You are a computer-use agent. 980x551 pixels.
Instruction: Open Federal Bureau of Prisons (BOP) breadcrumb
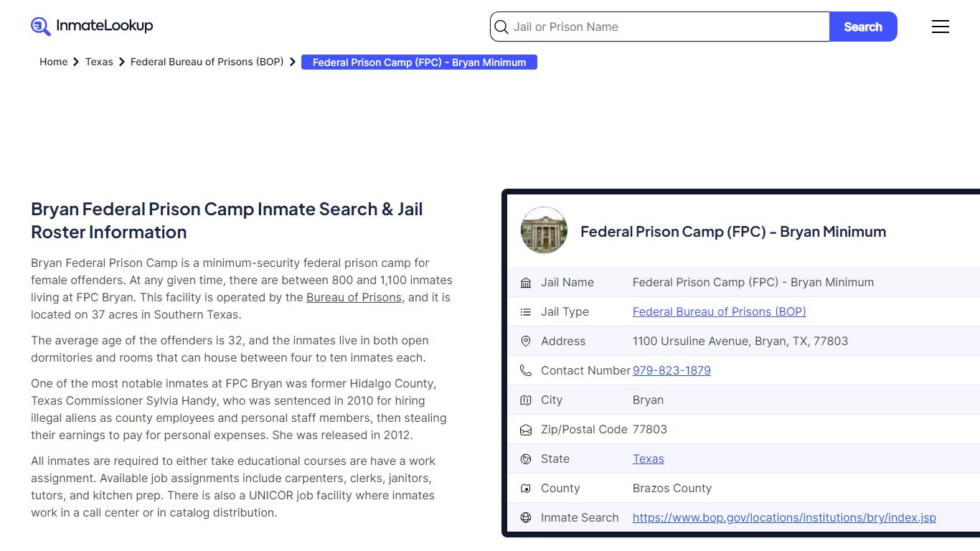(x=207, y=62)
